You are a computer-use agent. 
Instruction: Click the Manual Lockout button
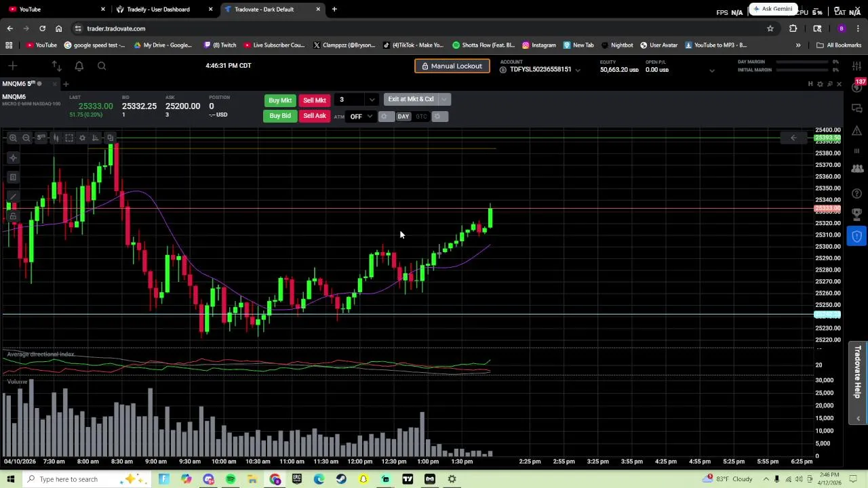point(452,66)
